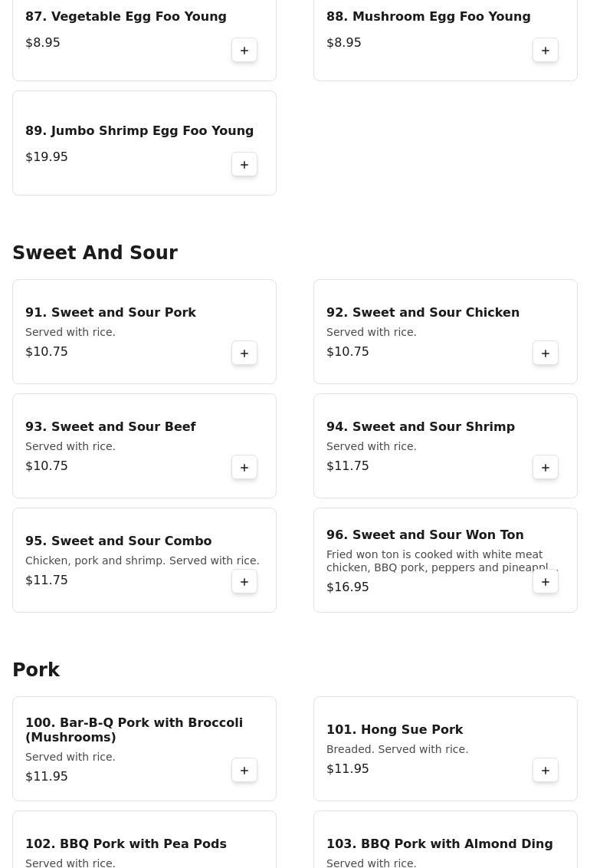Add Sweet and Sour Shrimp plus icon
This screenshot has height=868, width=590.
pyautogui.click(x=546, y=467)
